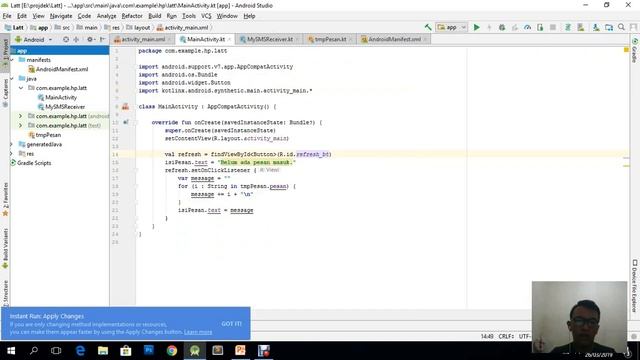Click GOT IT on Instant Run tip
The width and height of the screenshot is (640, 360).
coord(231,324)
